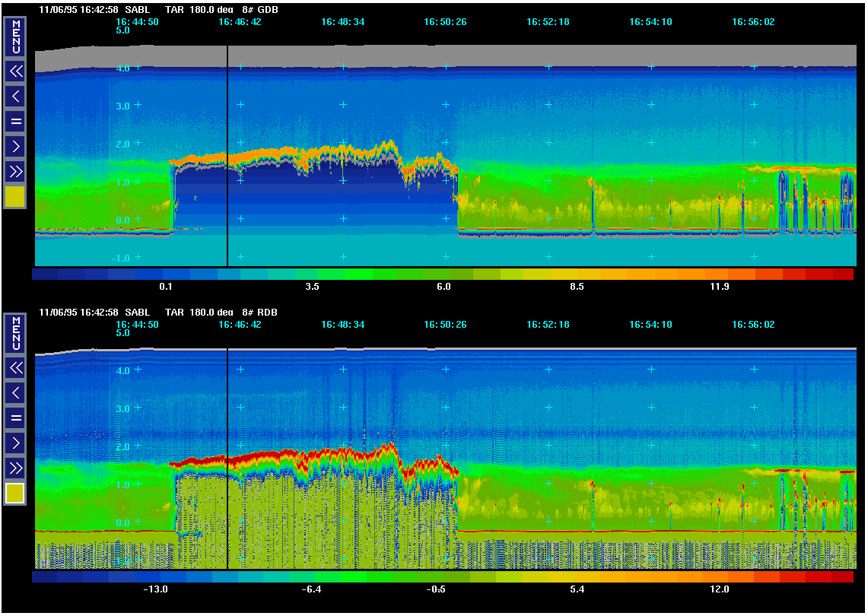This screenshot has height=616, width=868.
Task: Open the MENU button in the bottom RDB panel
Action: pos(16,333)
